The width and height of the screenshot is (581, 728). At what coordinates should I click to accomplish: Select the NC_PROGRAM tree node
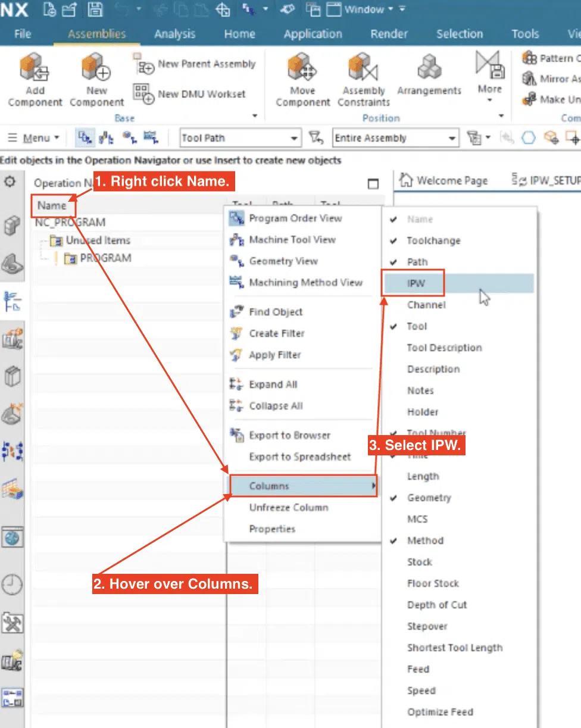click(70, 223)
